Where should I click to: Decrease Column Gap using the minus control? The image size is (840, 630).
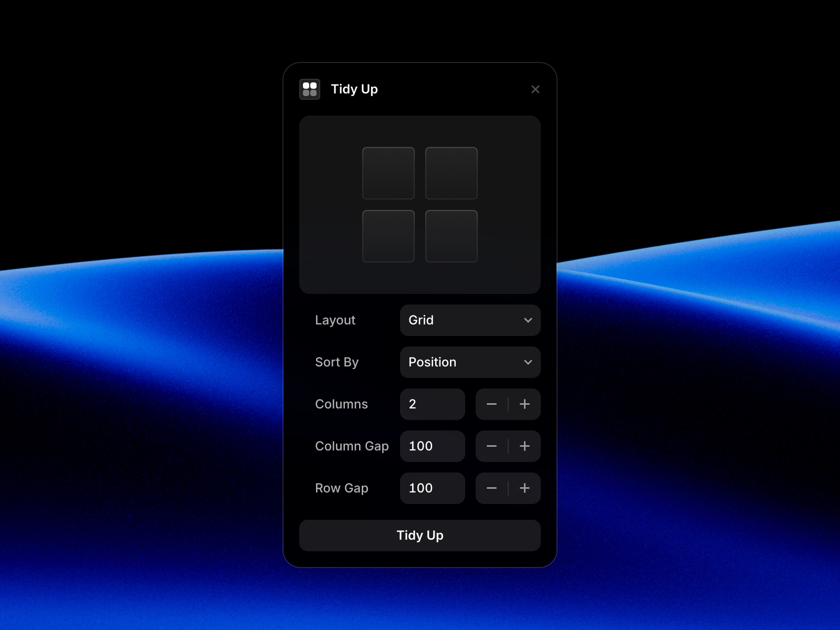tap(491, 446)
